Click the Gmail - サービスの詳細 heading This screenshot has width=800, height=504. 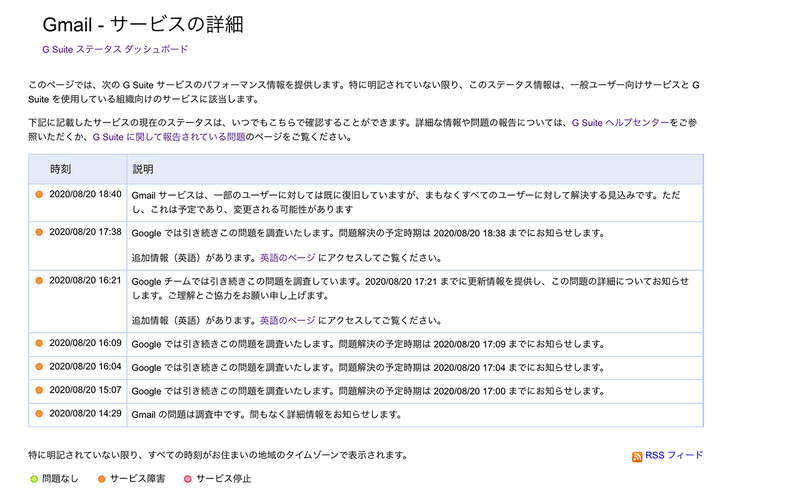coord(143,24)
